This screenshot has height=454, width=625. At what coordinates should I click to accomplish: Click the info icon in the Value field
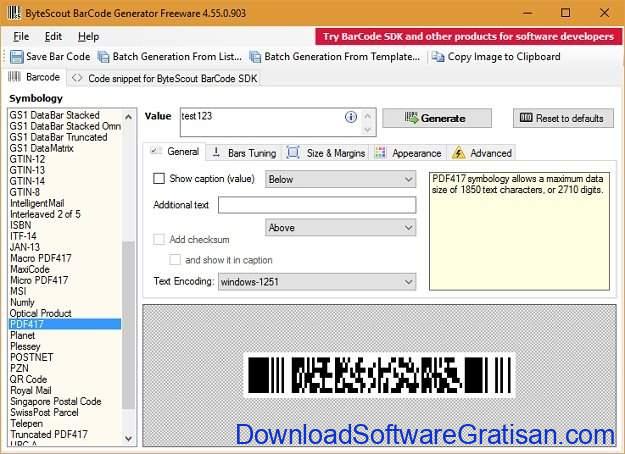coord(351,117)
